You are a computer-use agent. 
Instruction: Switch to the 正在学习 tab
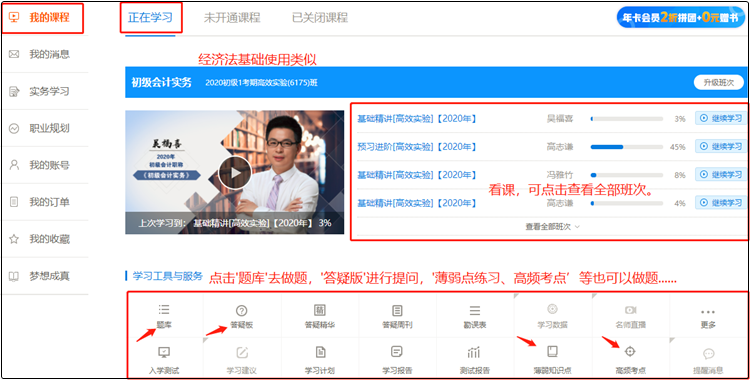(150, 18)
